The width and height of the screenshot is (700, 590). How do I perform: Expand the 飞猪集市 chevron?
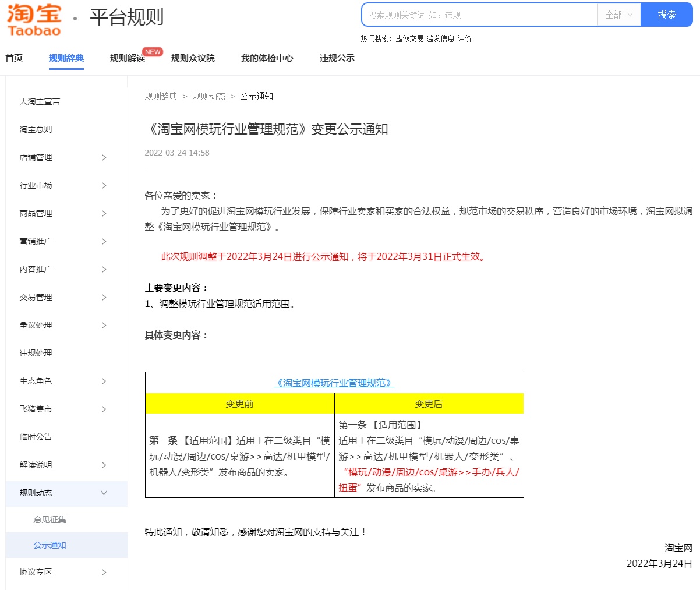coord(104,409)
